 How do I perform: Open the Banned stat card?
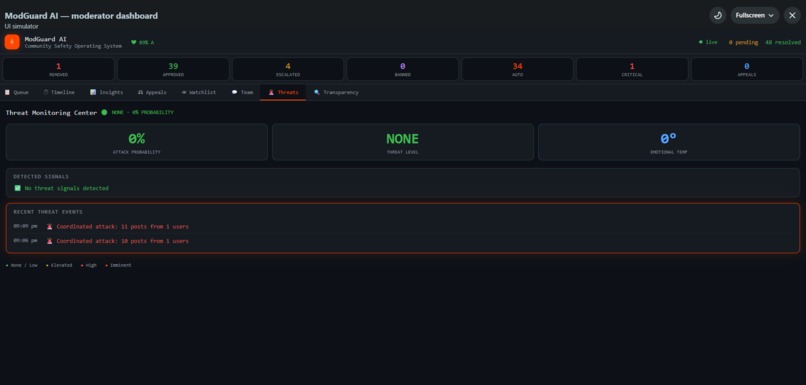click(402, 69)
